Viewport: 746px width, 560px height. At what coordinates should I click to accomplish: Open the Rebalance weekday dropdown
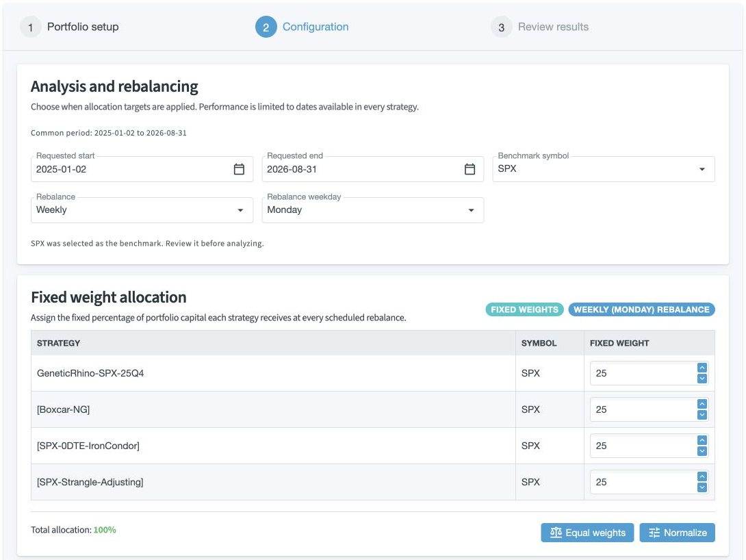coord(372,209)
